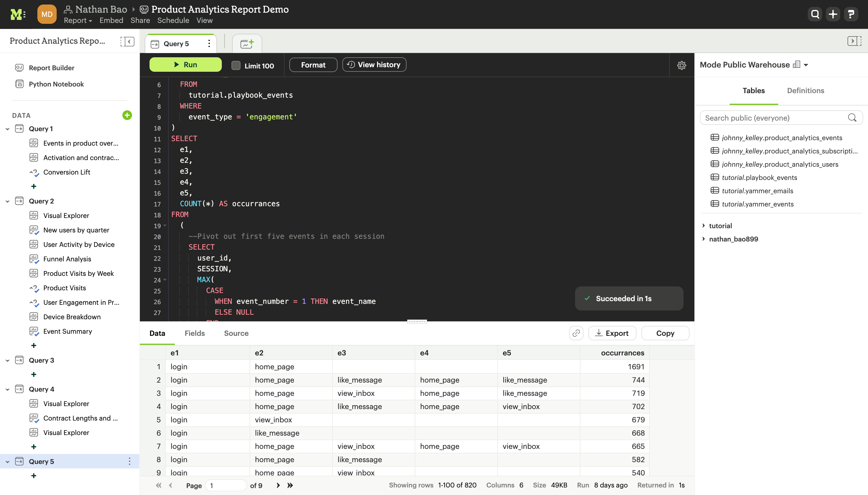This screenshot has width=868, height=495.
Task: Run the query
Action: (186, 65)
